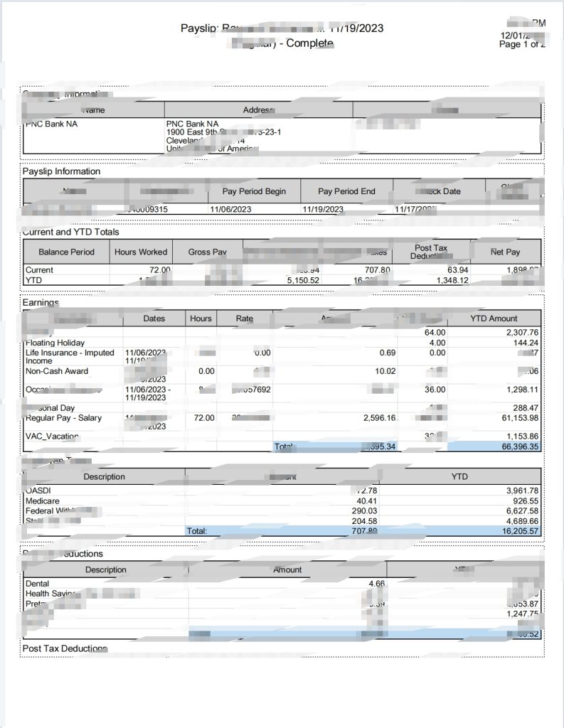Select Regular Pay YTD amount 61,153.98

[x=520, y=418]
